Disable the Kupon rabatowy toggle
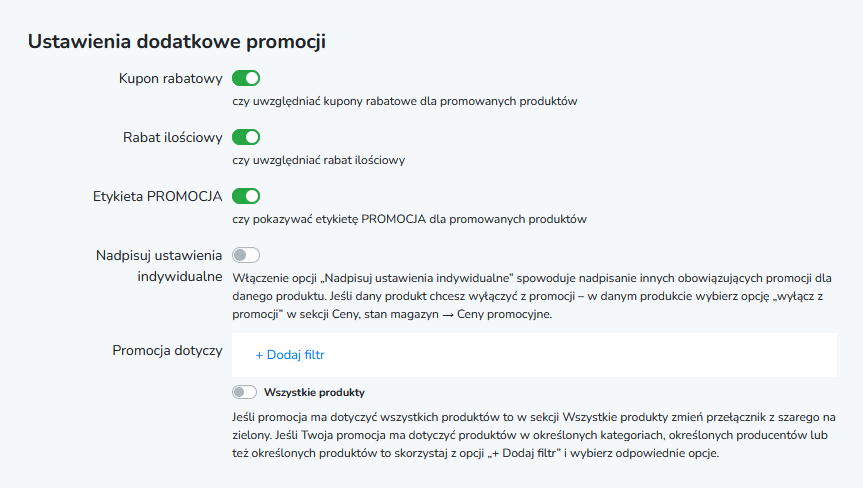Image resolution: width=863 pixels, height=488 pixels. coord(245,78)
